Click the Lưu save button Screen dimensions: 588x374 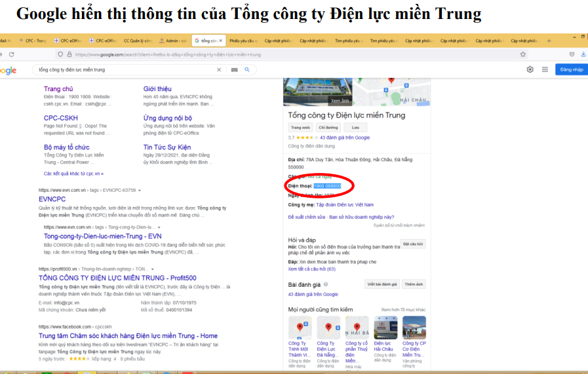click(355, 128)
